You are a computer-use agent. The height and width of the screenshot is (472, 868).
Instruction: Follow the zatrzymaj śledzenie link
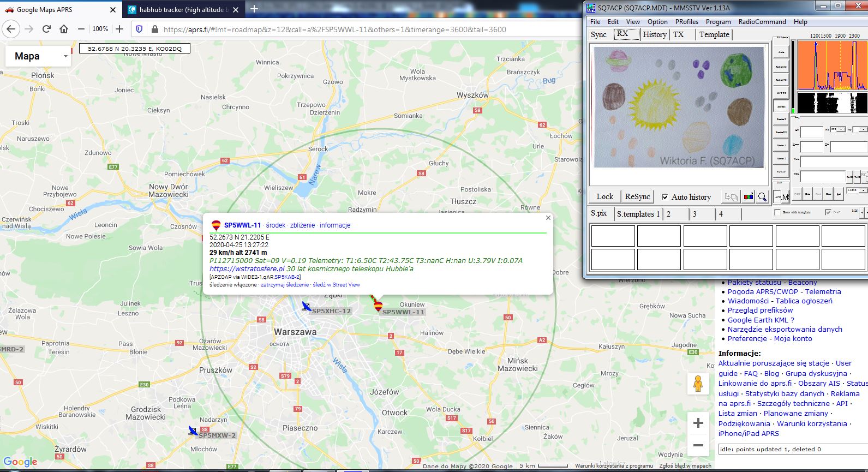coord(285,285)
